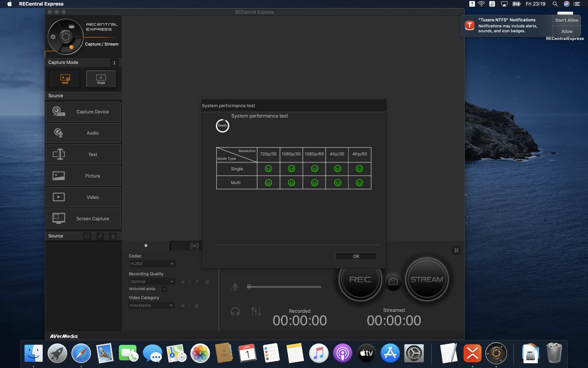Toggle the microphone mute icon
588x368 pixels.
tap(235, 287)
